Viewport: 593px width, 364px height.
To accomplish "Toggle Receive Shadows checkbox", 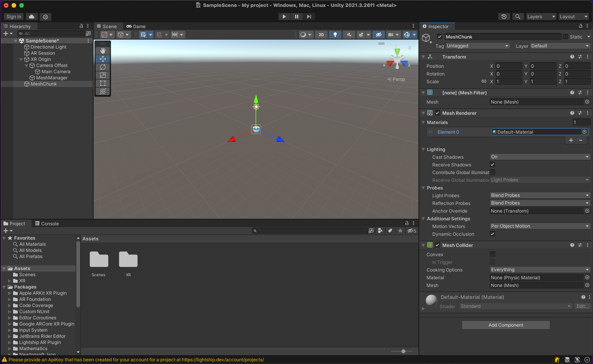I will [x=492, y=164].
